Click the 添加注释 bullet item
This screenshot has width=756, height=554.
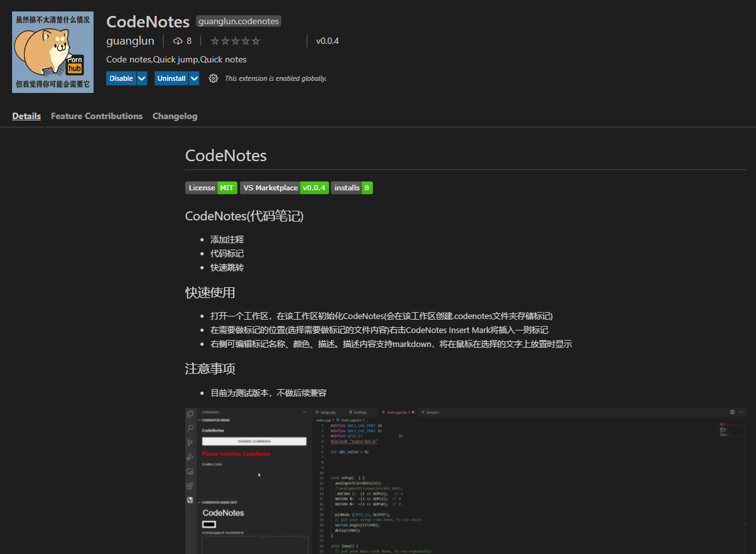tap(227, 239)
